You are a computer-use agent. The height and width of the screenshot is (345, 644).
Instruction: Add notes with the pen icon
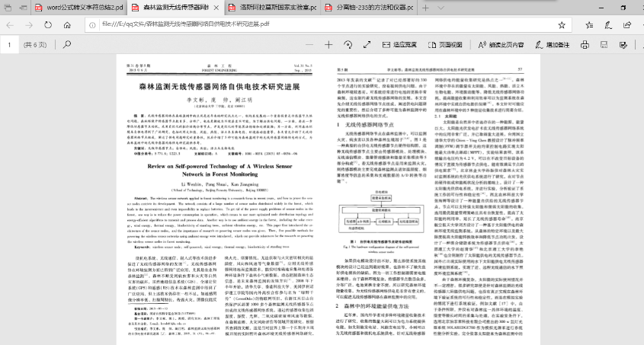coord(608,25)
